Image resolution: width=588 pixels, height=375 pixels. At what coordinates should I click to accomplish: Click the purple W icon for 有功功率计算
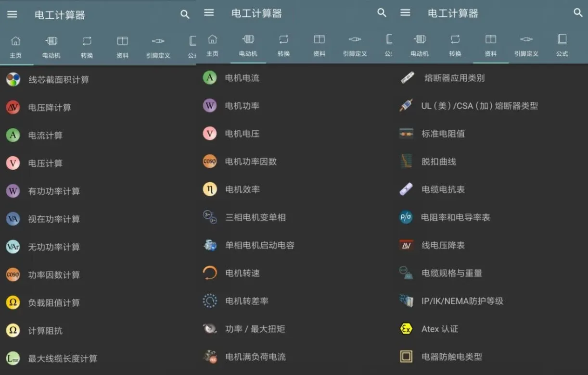pyautogui.click(x=13, y=191)
